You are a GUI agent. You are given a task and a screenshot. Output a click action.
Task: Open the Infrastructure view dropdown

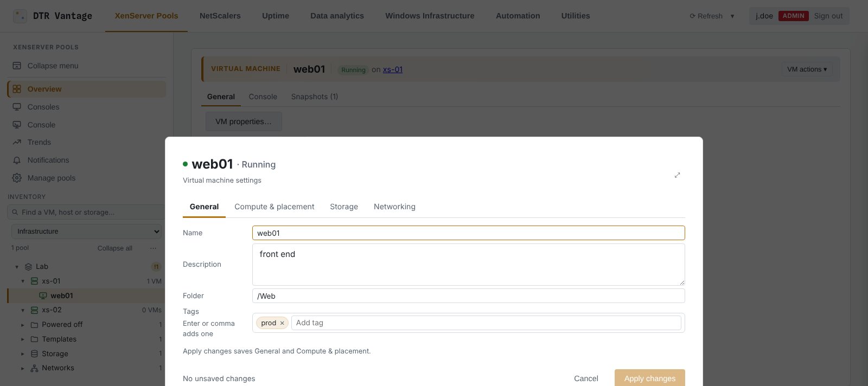tap(87, 231)
